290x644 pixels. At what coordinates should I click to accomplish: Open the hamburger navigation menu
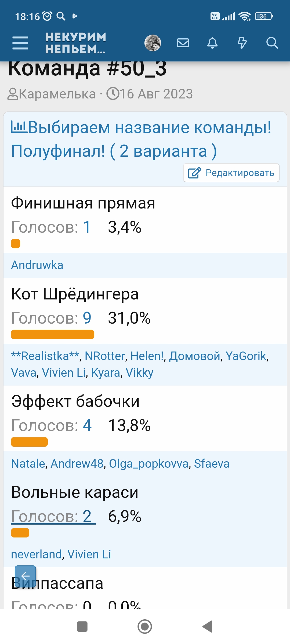(x=20, y=43)
